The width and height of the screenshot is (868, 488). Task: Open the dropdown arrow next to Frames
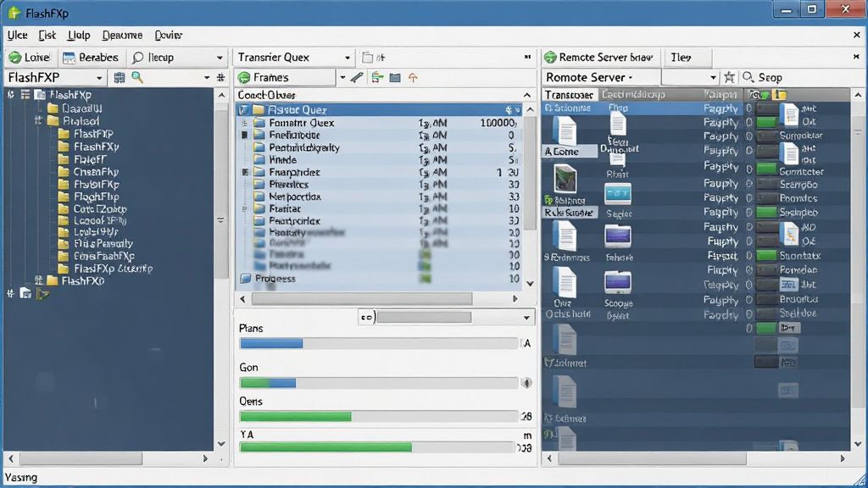coord(342,77)
